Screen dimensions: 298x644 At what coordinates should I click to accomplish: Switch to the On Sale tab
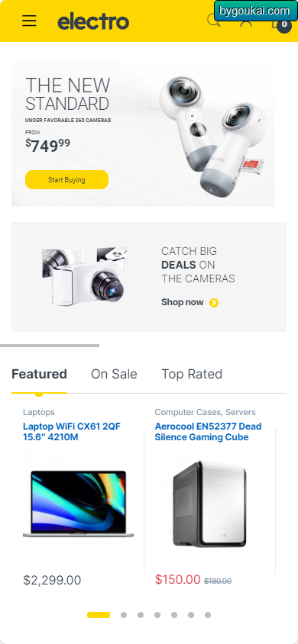point(114,374)
